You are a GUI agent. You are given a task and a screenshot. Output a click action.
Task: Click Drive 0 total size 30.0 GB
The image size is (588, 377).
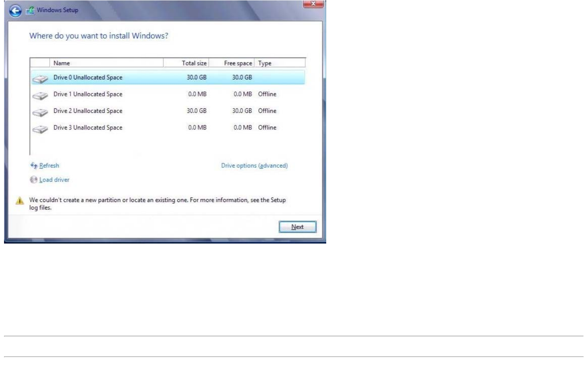tap(197, 77)
